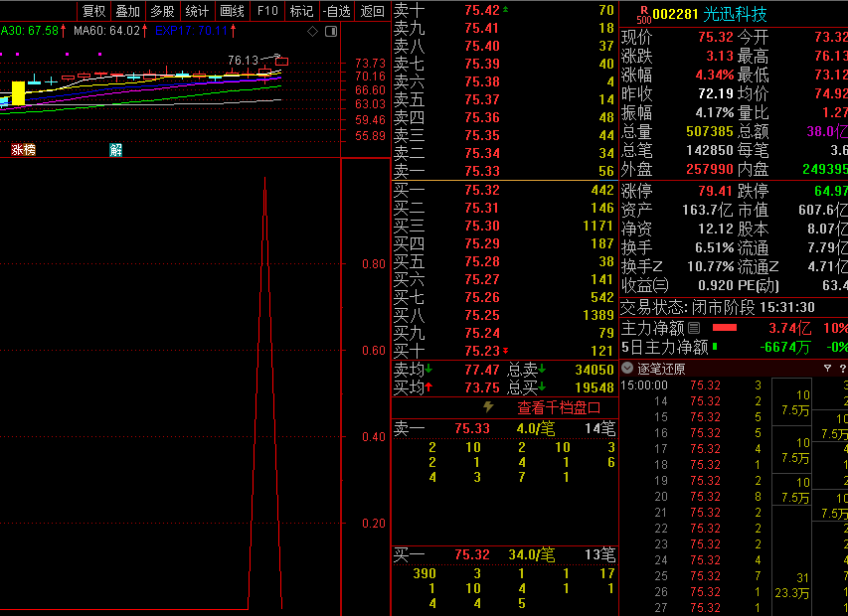Image resolution: width=848 pixels, height=616 pixels.
Task: Click the red 主力净额 bar indicator
Action: [x=725, y=328]
